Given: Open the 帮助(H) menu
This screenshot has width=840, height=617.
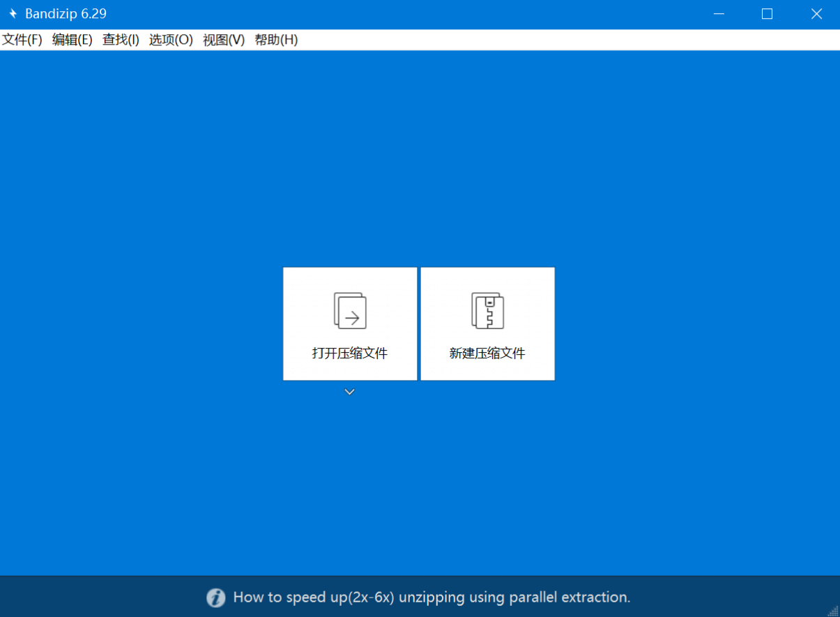Looking at the screenshot, I should pyautogui.click(x=276, y=40).
